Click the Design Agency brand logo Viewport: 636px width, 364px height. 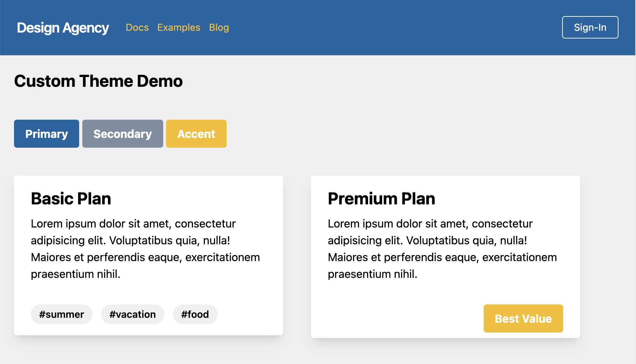point(63,28)
